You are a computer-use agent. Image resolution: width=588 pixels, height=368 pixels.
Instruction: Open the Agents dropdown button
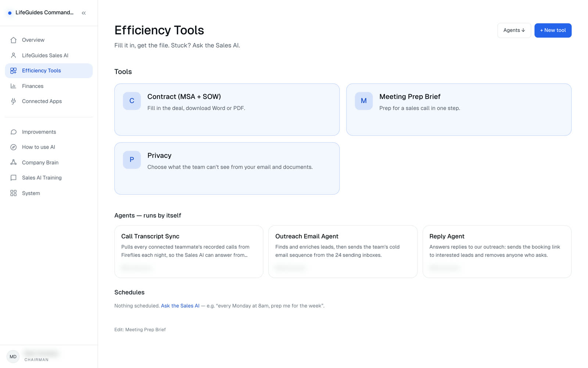[x=514, y=31]
